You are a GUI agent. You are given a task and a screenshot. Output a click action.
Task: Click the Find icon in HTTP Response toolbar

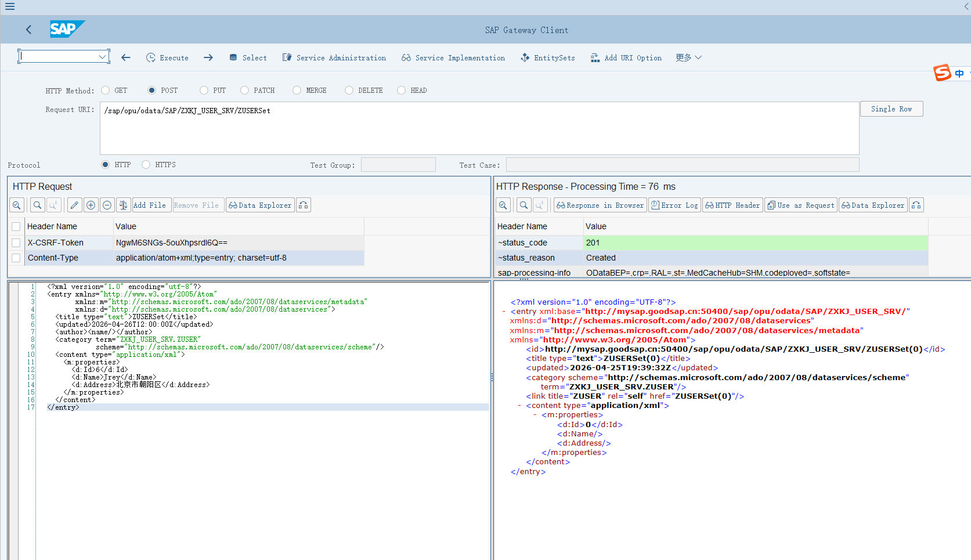click(x=524, y=205)
